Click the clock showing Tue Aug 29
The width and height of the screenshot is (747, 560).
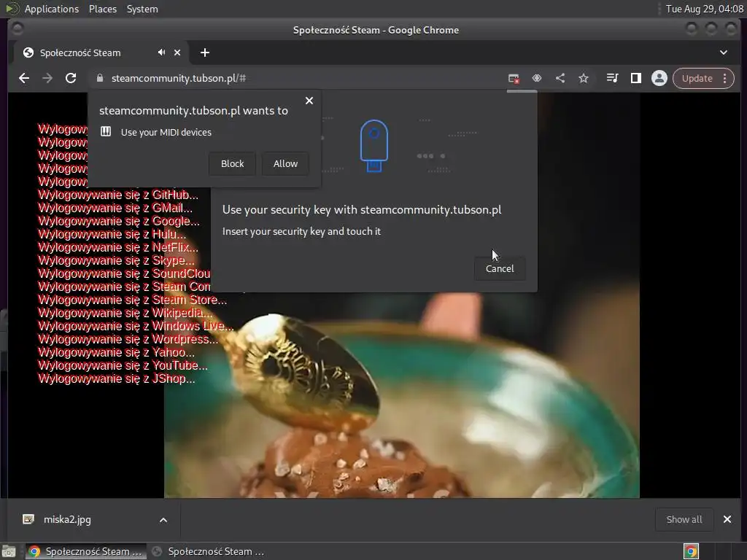705,9
